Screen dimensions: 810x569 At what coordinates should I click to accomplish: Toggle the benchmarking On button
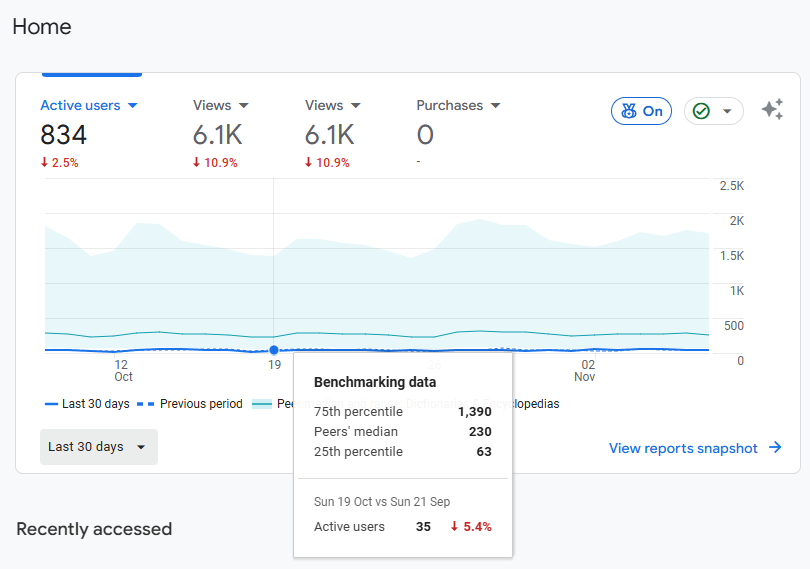click(x=641, y=111)
